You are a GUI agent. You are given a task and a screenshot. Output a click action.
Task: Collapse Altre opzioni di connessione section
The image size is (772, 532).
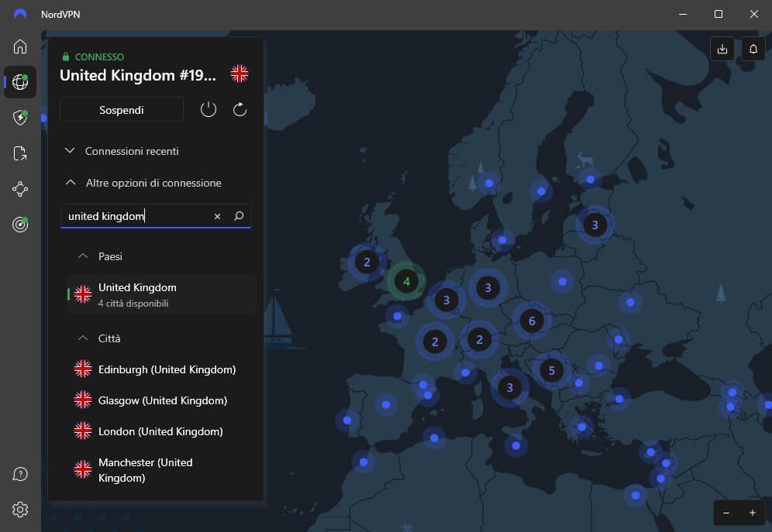coord(143,183)
